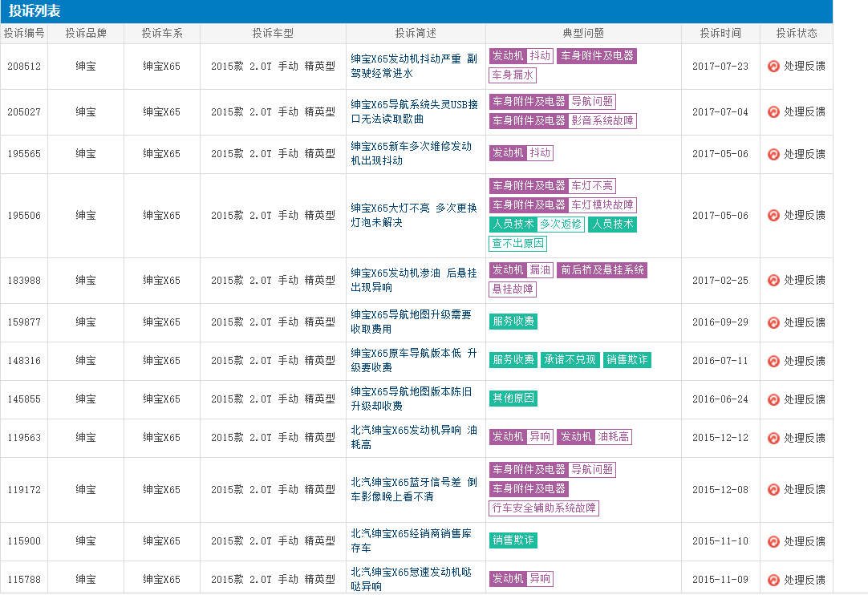Select the date 2016-09-29
Screen dimensions: 868x595
720,322
